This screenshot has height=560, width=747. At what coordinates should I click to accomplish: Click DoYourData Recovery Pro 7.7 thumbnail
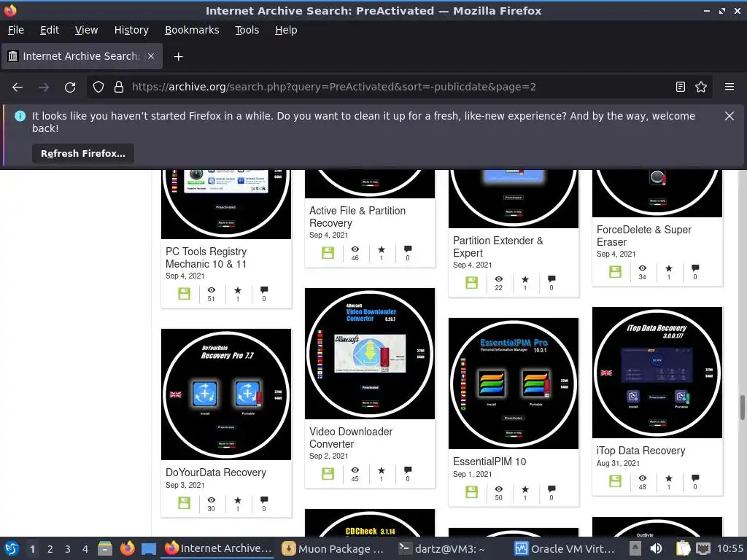pyautogui.click(x=226, y=394)
